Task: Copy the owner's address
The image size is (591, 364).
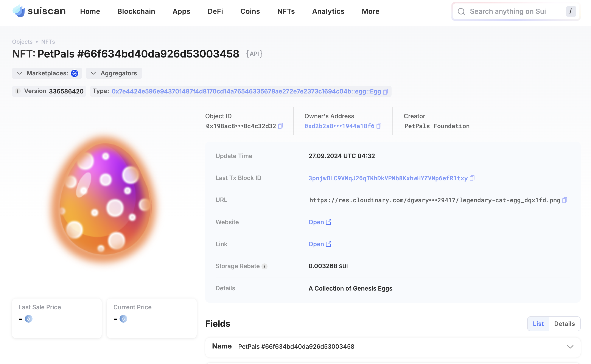Action: pyautogui.click(x=379, y=126)
